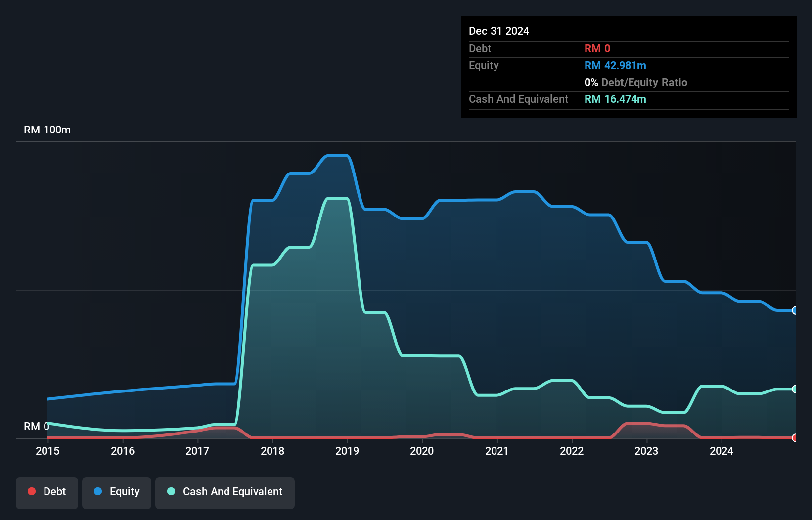Click the RM 42.981m equity value
Viewport: 812px width, 520px height.
click(615, 65)
